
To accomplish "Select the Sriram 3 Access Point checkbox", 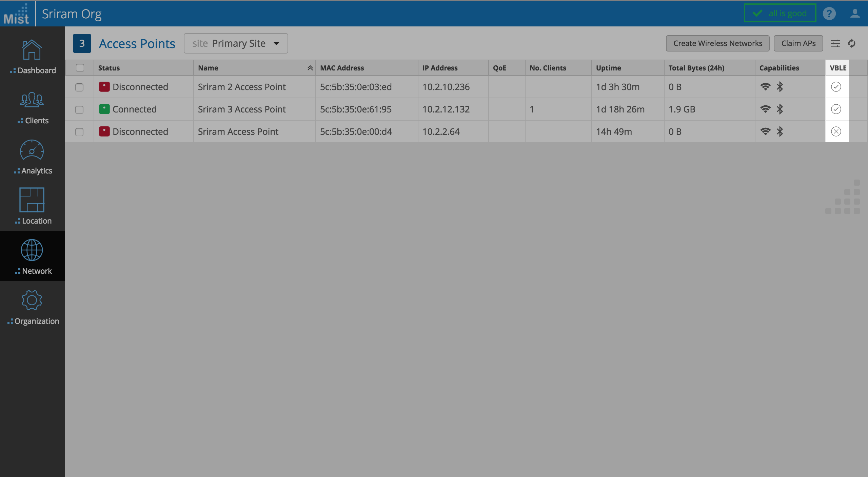I will tap(79, 109).
